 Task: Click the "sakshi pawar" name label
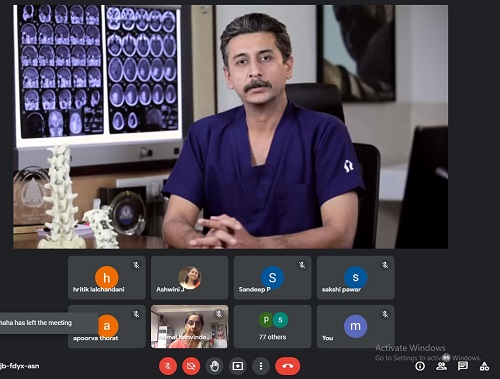pyautogui.click(x=341, y=289)
